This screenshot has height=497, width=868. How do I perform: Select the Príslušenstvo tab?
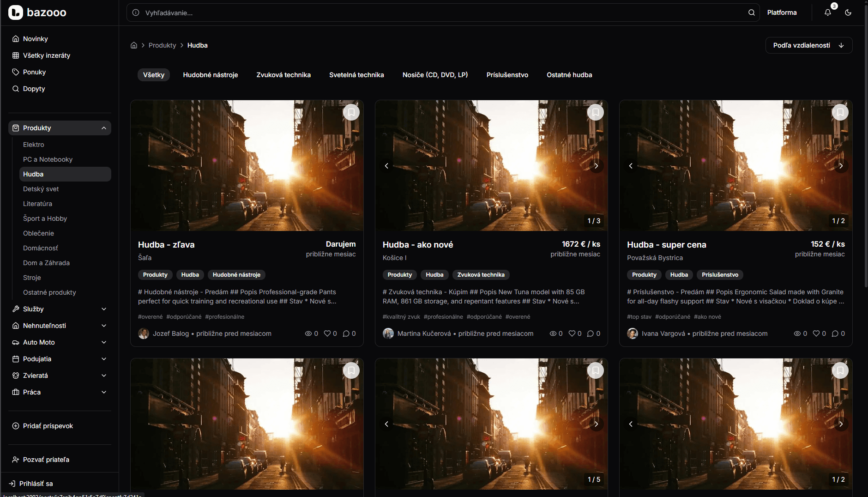(x=507, y=75)
